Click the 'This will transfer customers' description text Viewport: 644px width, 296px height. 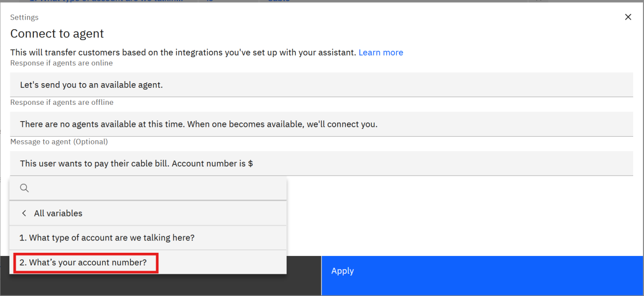[183, 52]
